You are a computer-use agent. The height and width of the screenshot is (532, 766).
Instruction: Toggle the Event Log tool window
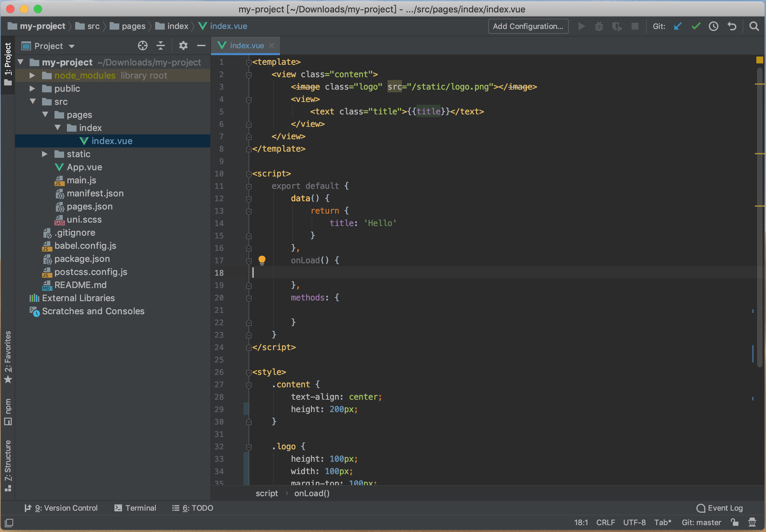(719, 508)
